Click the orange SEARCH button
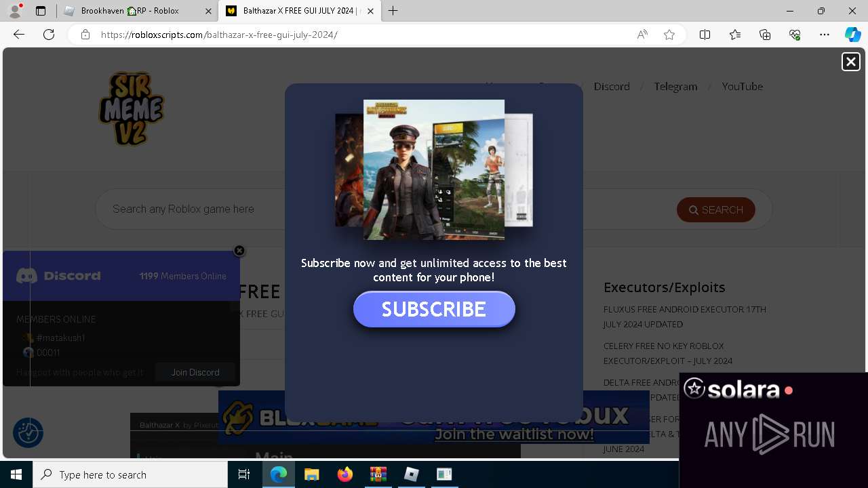 [x=715, y=210]
